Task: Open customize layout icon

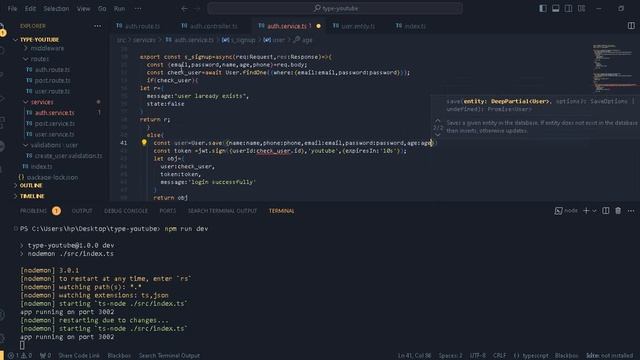Action: pyautogui.click(x=581, y=9)
